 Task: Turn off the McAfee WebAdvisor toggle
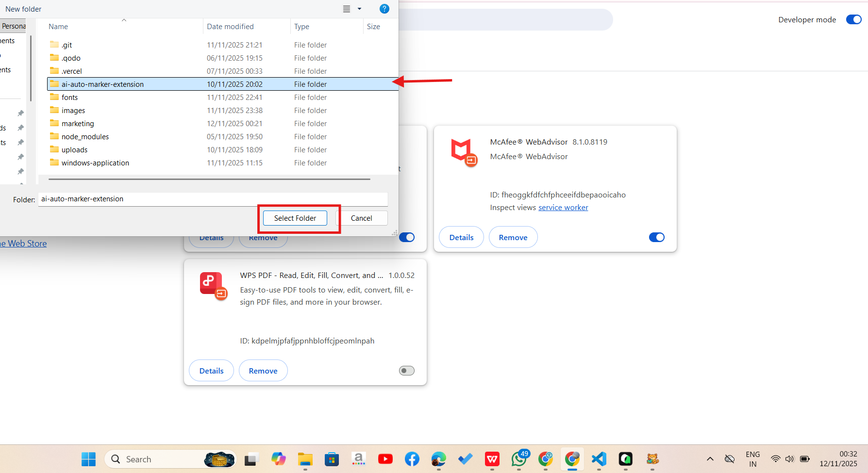[x=656, y=237]
